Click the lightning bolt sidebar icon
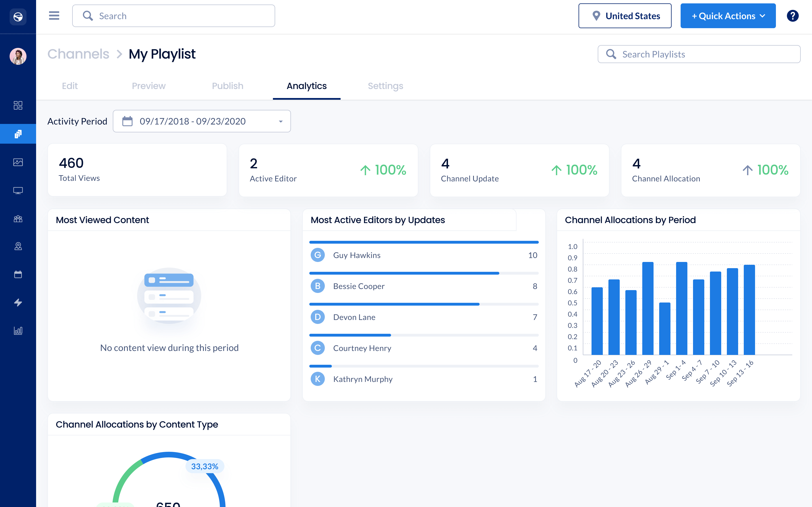This screenshot has height=507, width=812. tap(18, 303)
